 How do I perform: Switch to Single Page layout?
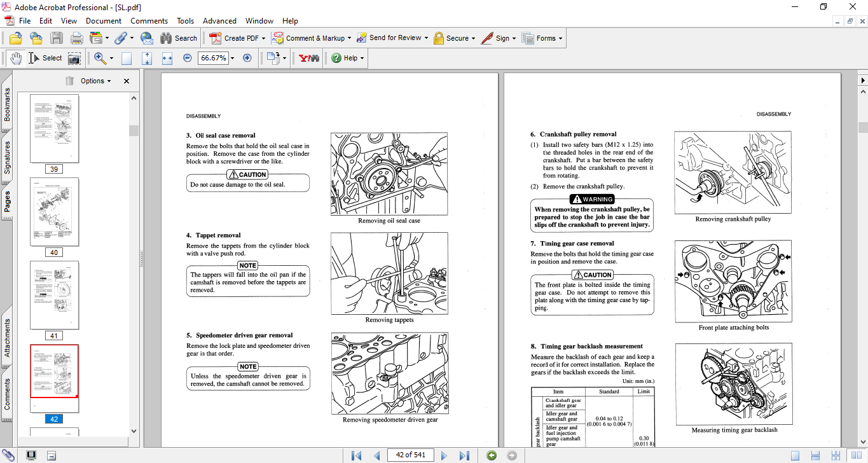coord(795,455)
